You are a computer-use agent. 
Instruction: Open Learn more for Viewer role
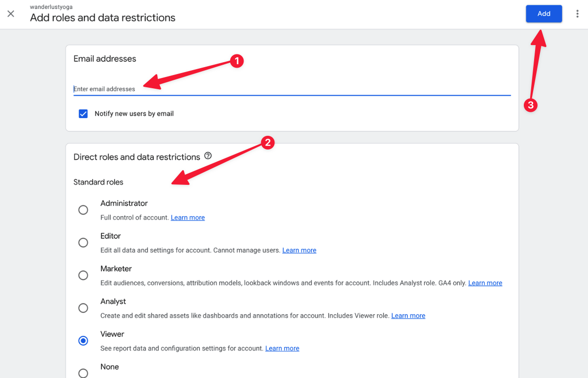pyautogui.click(x=282, y=348)
